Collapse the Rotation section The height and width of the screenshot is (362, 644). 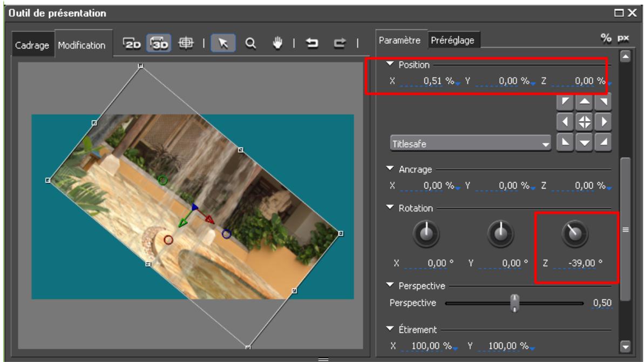tap(390, 207)
